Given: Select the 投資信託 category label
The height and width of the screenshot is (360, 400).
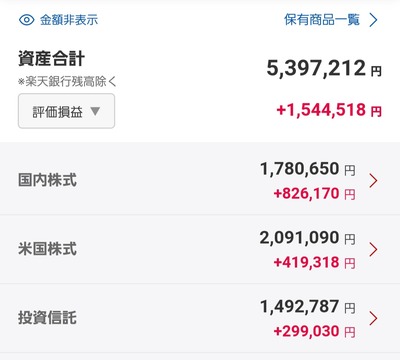Looking at the screenshot, I should click(47, 318).
